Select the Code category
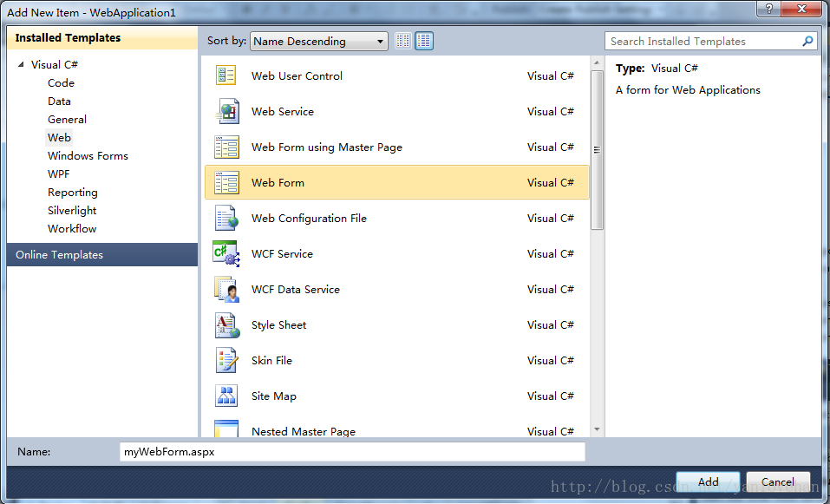The width and height of the screenshot is (830, 504). [x=61, y=83]
